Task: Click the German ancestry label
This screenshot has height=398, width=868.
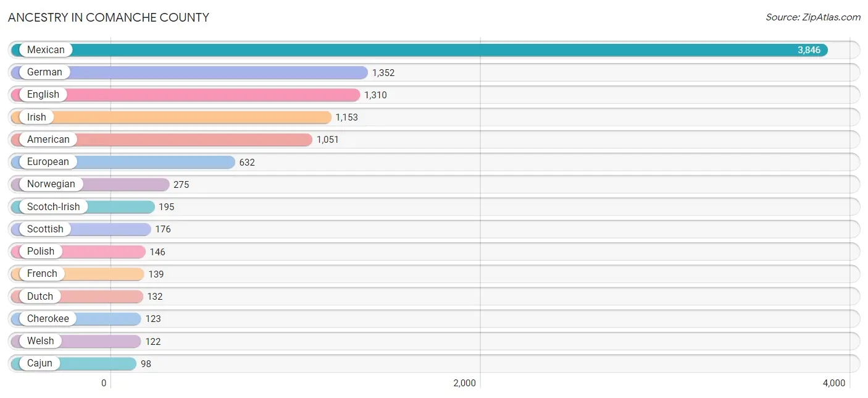Action: point(44,72)
